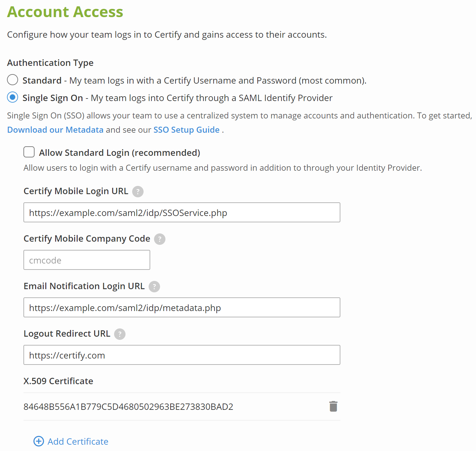Click the Account Access page heading
Image resolution: width=476 pixels, height=451 pixels.
point(65,12)
